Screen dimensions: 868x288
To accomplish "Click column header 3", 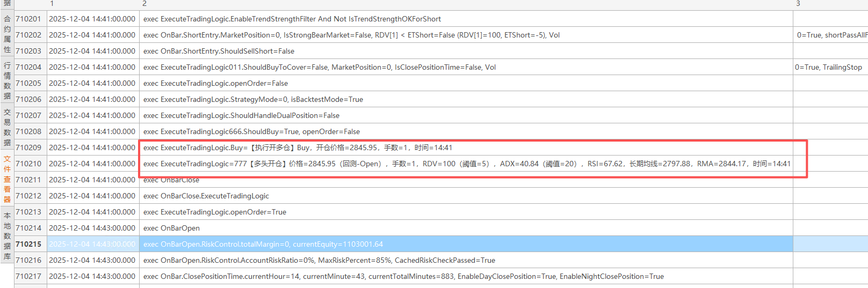I will pos(798,4).
